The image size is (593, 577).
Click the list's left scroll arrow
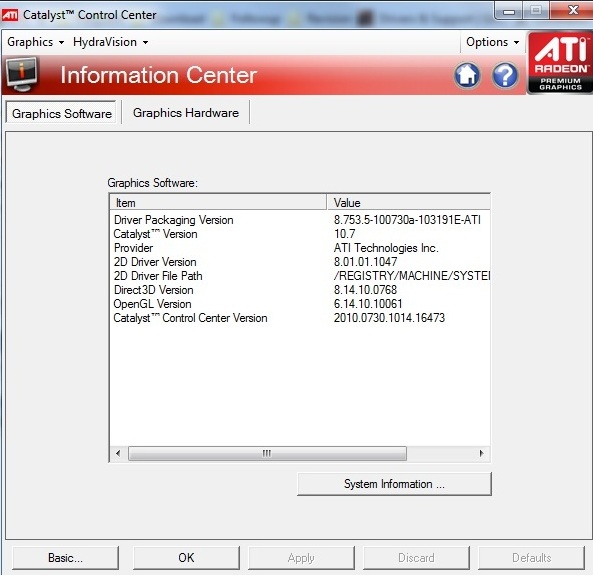(118, 453)
